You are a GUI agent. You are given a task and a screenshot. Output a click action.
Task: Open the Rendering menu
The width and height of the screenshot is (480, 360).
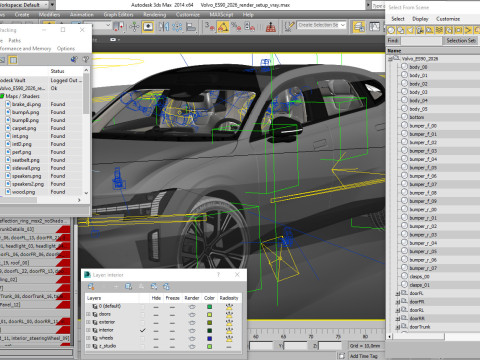155,15
